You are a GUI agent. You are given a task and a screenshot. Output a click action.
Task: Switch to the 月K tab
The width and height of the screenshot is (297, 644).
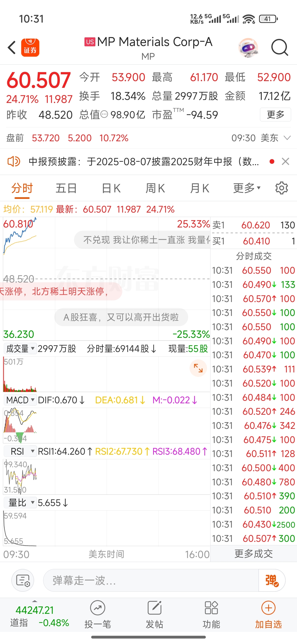[x=200, y=188]
